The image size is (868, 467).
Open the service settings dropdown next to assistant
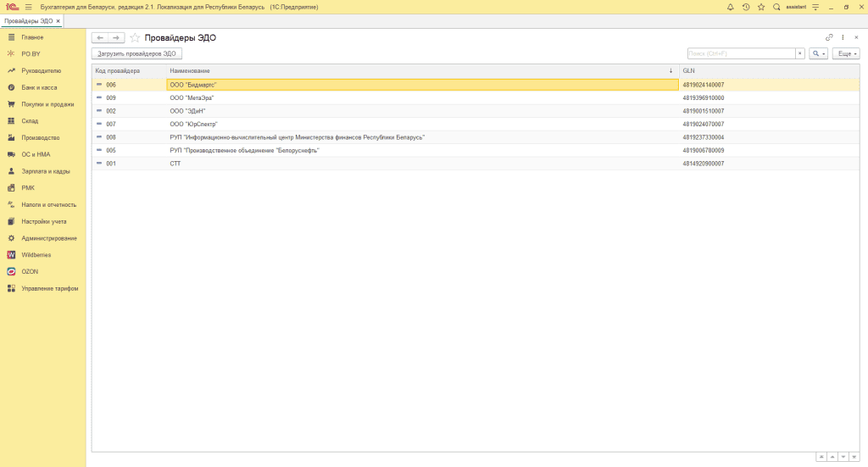point(815,7)
